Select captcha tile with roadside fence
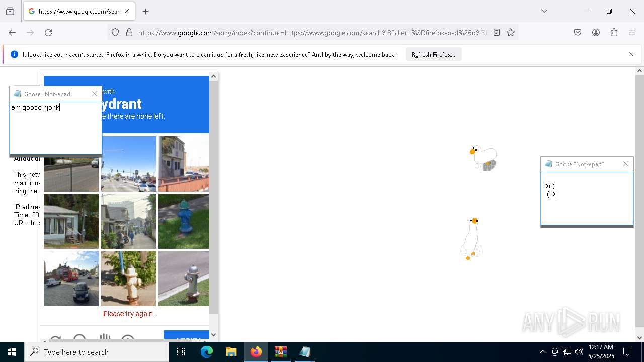The width and height of the screenshot is (644, 362). click(71, 174)
